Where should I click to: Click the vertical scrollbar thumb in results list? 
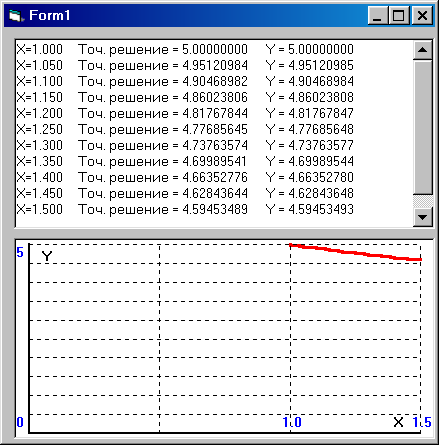[423, 127]
